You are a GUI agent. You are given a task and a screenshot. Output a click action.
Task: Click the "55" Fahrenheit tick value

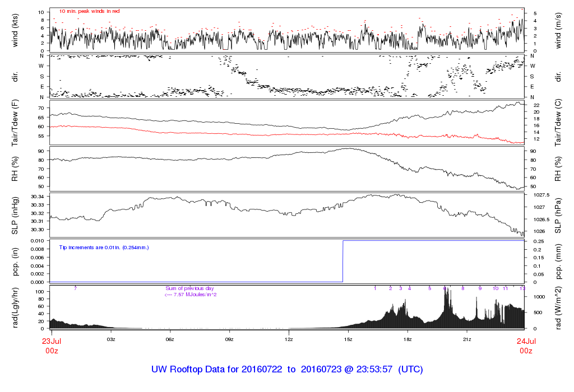pos(41,136)
